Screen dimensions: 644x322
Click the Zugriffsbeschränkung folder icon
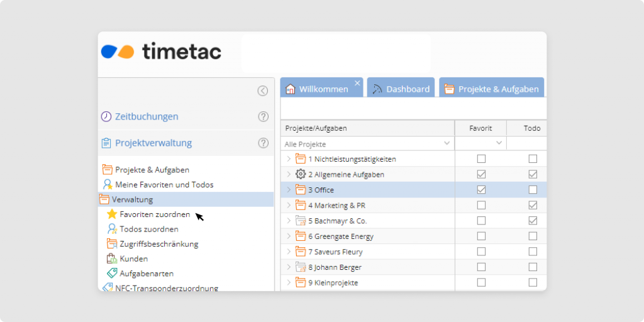pyautogui.click(x=112, y=244)
